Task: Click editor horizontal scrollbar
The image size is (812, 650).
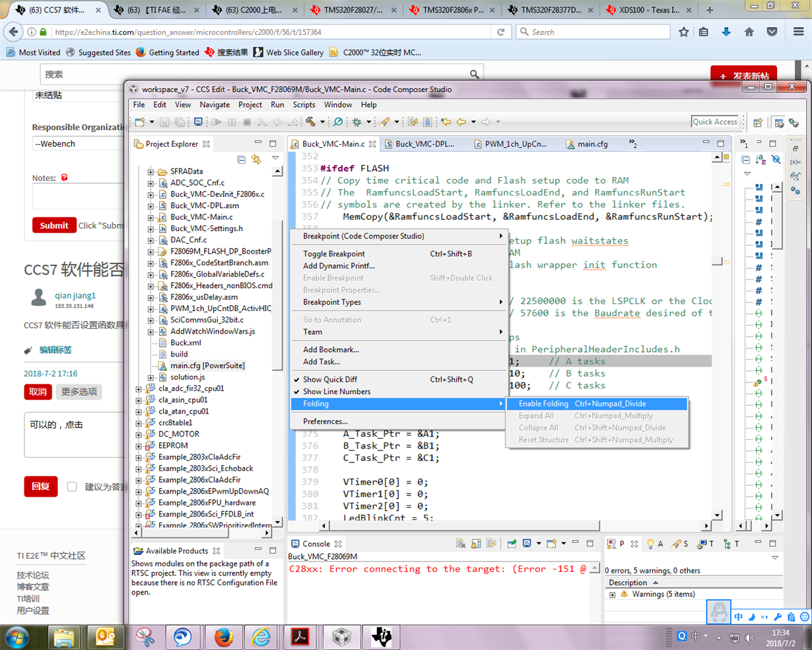Action: 464,526
